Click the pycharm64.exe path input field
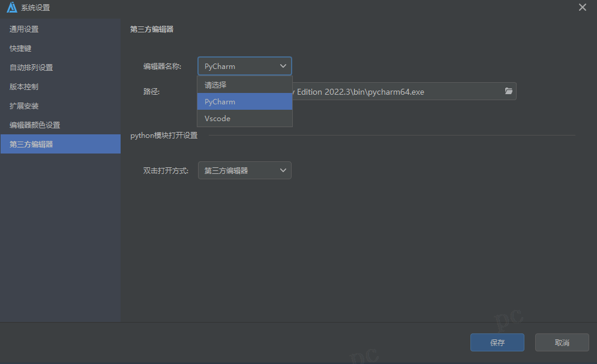The image size is (597, 364). pos(396,92)
